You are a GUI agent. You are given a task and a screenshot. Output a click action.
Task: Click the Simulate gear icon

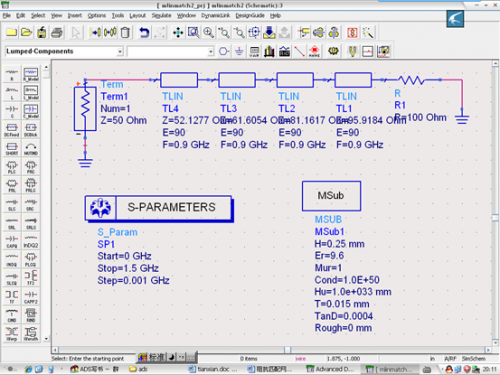click(333, 51)
